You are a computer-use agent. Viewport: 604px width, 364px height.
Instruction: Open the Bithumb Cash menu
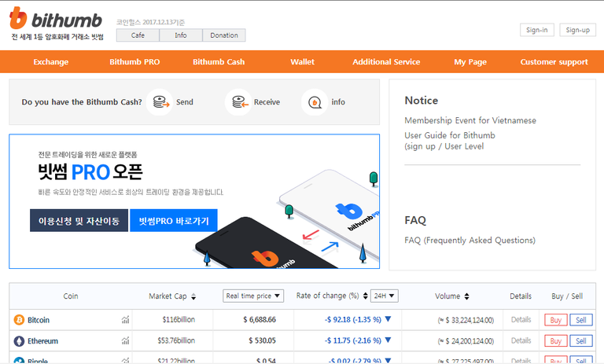[219, 61]
